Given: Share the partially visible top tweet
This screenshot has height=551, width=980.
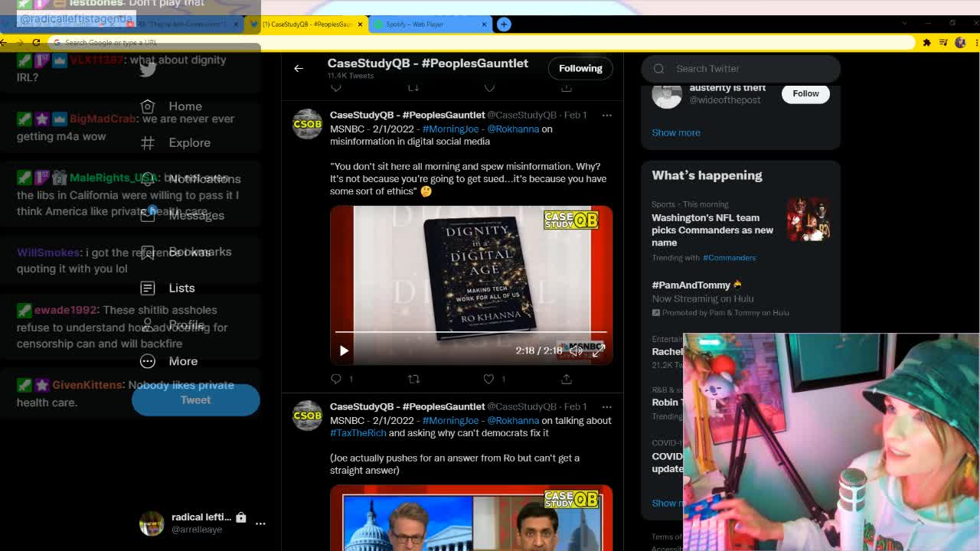Looking at the screenshot, I should [566, 88].
